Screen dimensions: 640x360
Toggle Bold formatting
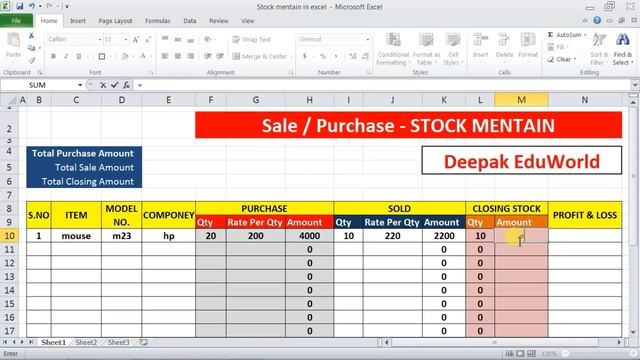pos(53,56)
